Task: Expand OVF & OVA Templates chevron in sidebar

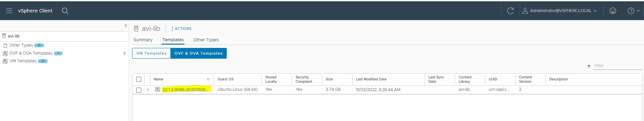Action: click(x=124, y=53)
